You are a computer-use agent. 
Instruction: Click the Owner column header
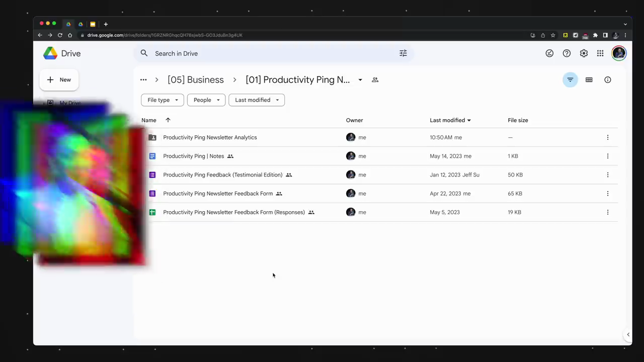(x=354, y=120)
